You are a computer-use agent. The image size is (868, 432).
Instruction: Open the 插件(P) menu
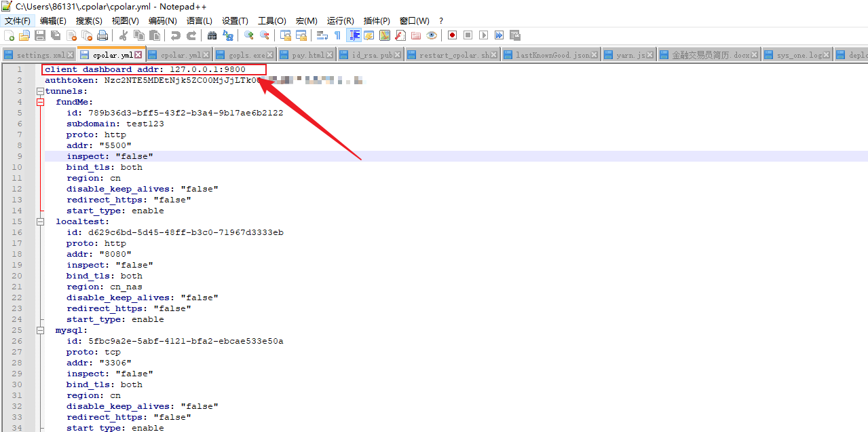pos(377,21)
